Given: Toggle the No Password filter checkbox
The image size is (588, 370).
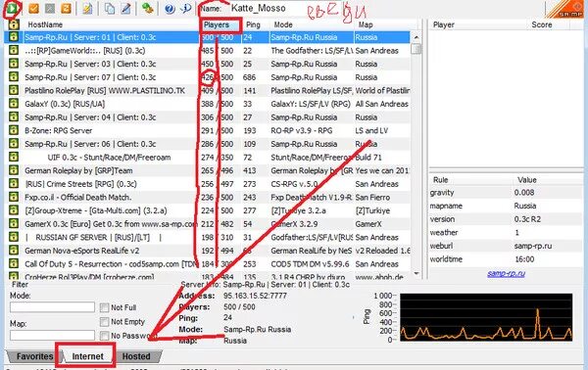Looking at the screenshot, I should pos(104,336).
